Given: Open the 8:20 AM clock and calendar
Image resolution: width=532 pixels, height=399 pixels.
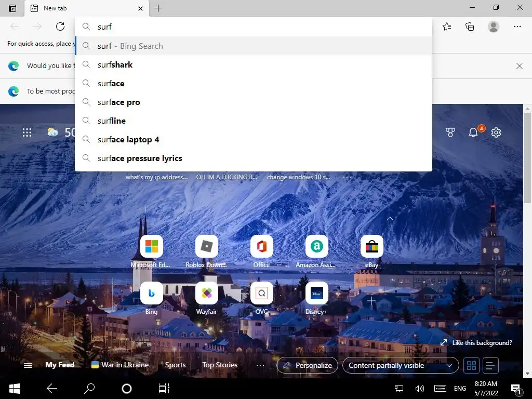Looking at the screenshot, I should click(x=486, y=389).
